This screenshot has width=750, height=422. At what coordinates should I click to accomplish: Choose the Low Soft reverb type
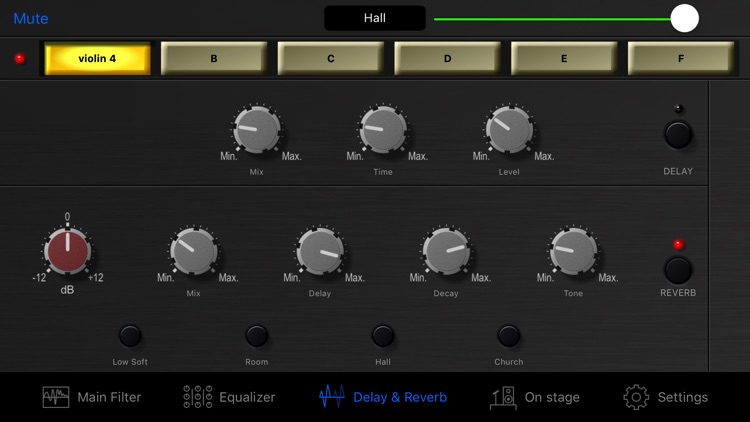point(130,336)
